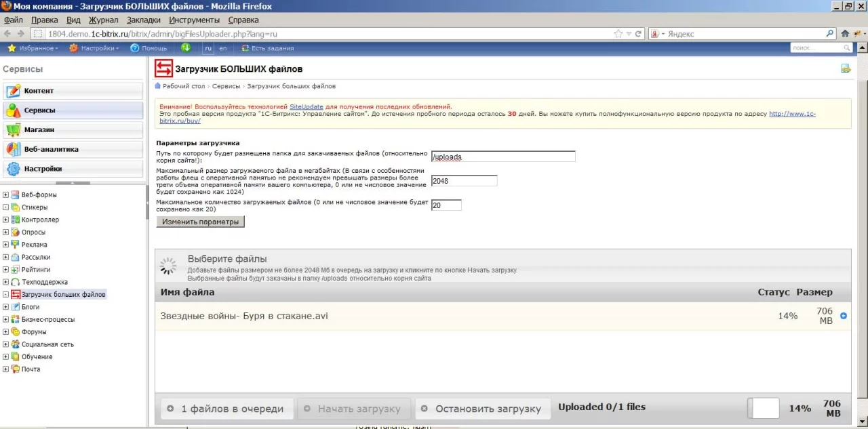Screen dimensions: 868x429
Task: Click the blue icon beside the 706 MB file
Action: point(844,316)
